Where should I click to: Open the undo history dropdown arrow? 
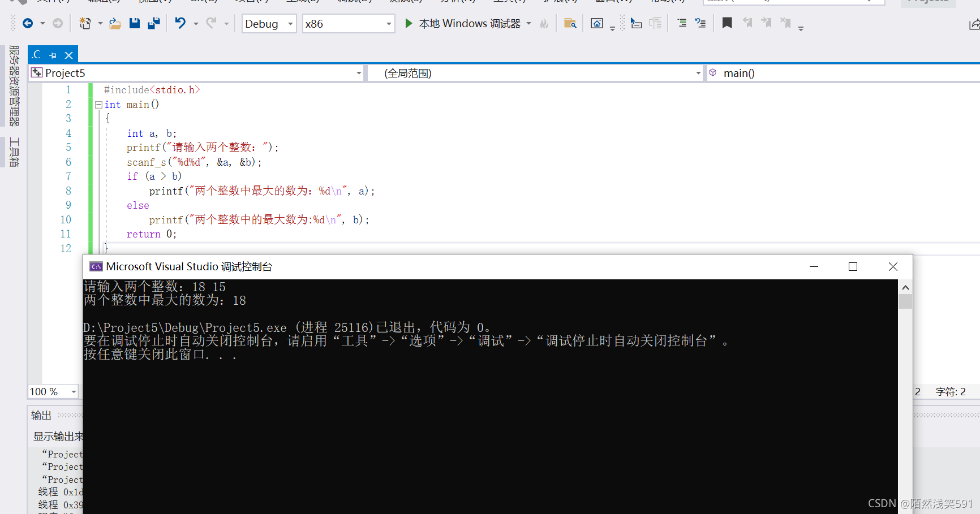click(196, 24)
